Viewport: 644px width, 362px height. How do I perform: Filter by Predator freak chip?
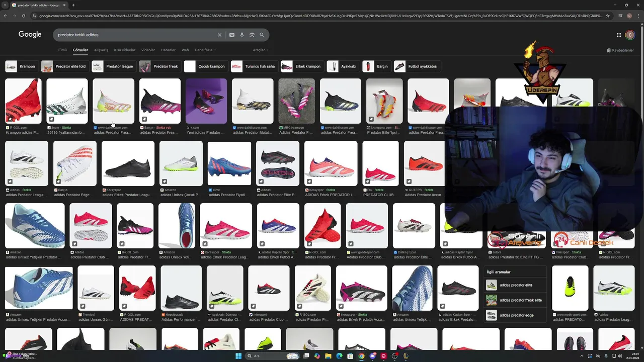coord(159,66)
